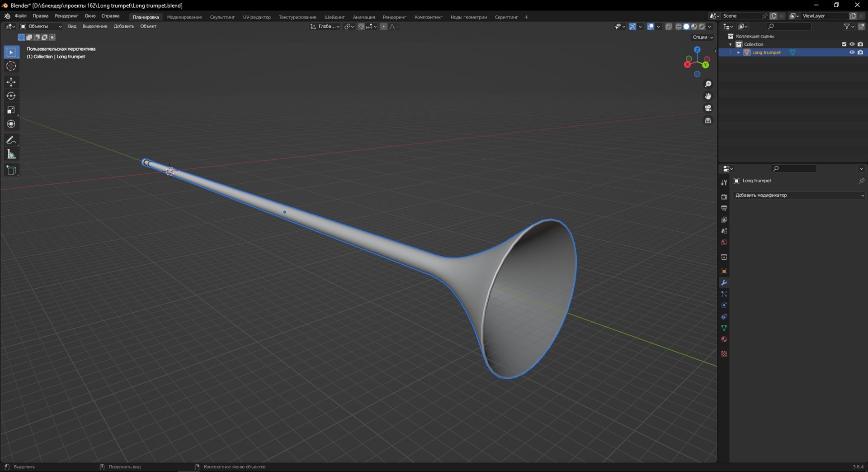Open the outliner filter dropdown
The image size is (868, 472).
tap(849, 27)
